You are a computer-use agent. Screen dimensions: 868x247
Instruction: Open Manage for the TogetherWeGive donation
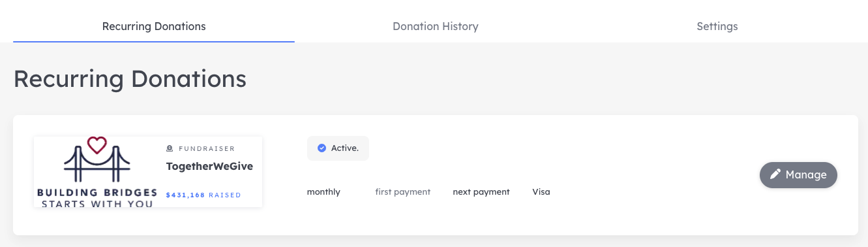click(798, 175)
